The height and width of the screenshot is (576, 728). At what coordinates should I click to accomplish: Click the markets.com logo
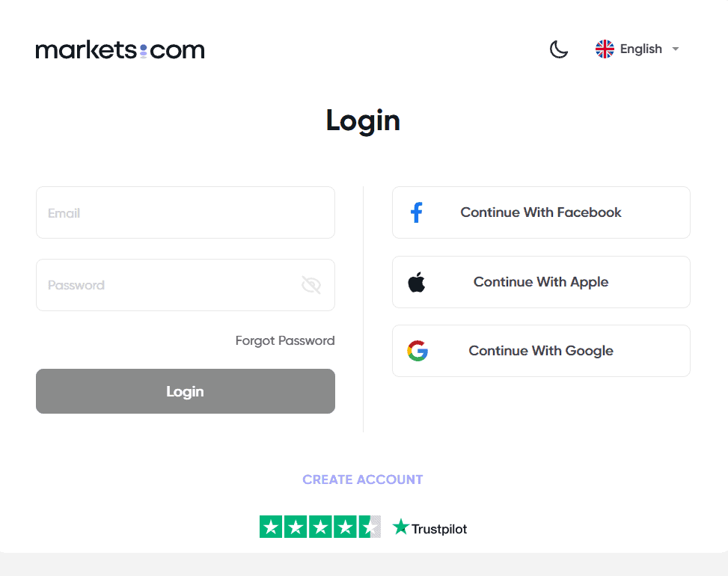coord(120,49)
